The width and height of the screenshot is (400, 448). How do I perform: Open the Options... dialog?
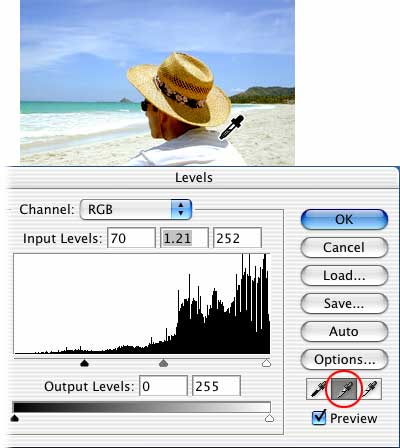click(x=344, y=359)
